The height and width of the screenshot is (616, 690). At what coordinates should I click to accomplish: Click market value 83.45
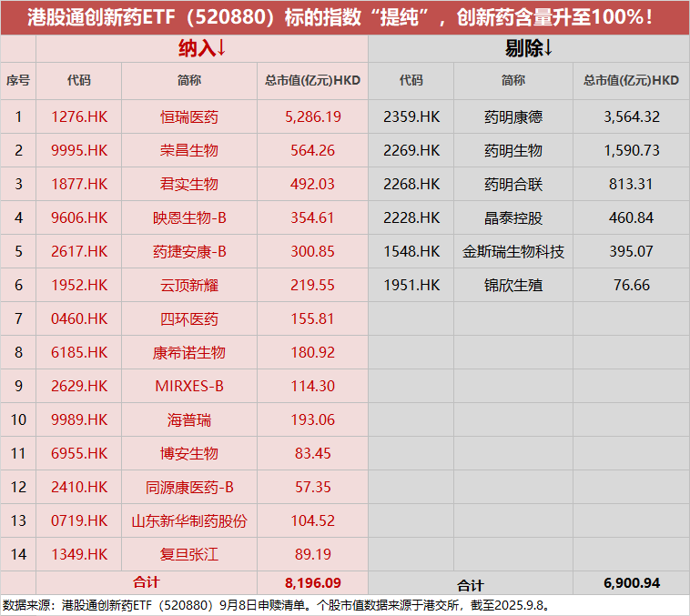pos(313,453)
